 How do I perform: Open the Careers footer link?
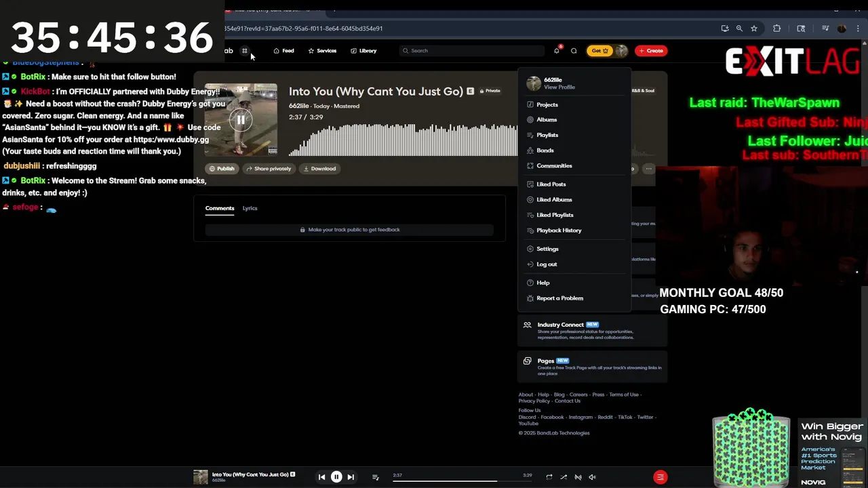578,394
